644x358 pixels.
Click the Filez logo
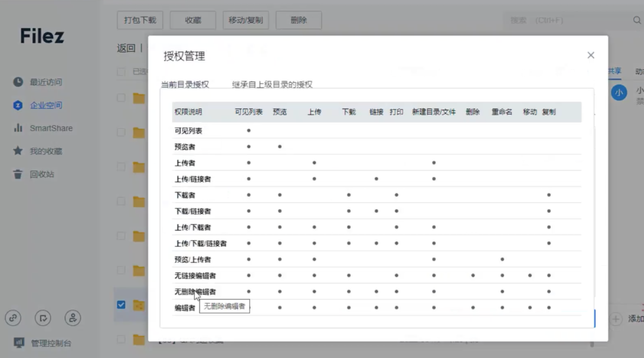(42, 36)
